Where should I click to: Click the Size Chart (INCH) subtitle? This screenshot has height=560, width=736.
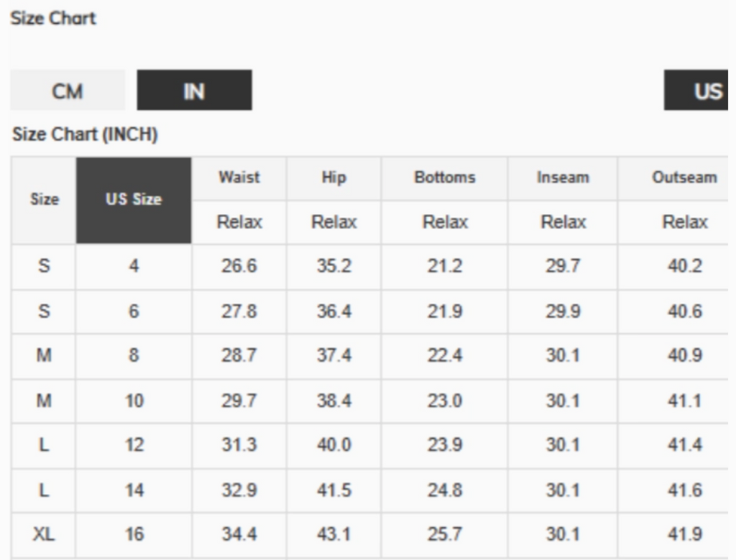coord(86,134)
